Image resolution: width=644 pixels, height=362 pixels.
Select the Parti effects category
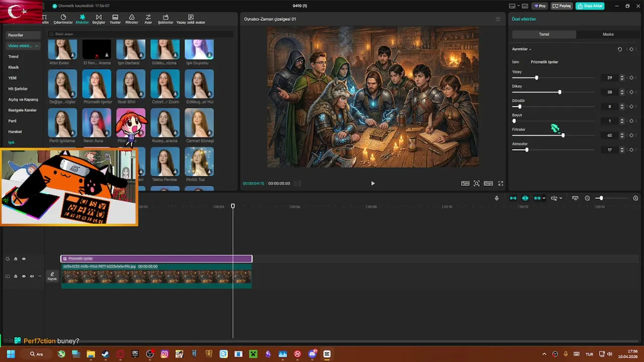(x=13, y=121)
